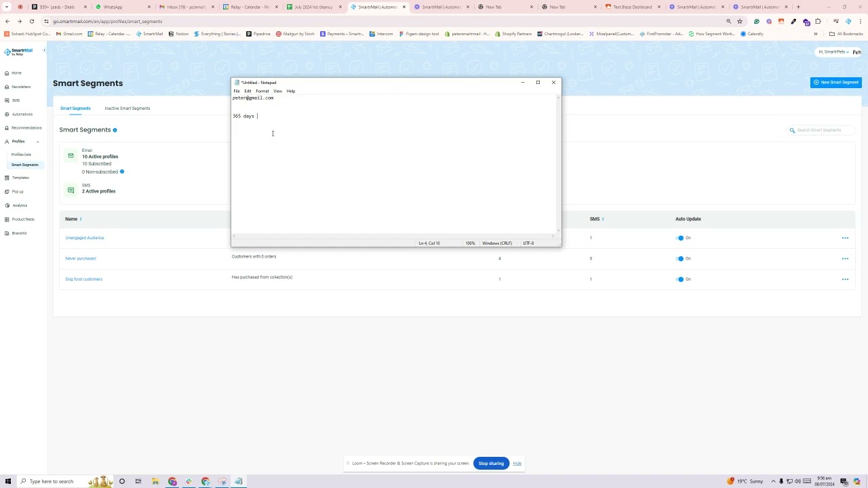Collapse the sidebar with the arrow
Viewport: 868px width, 488px height.
click(x=44, y=51)
